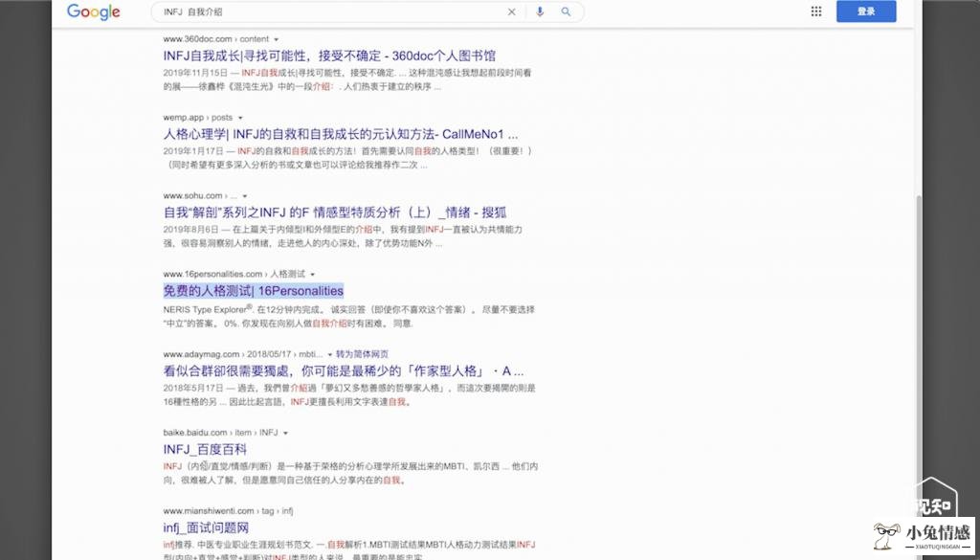Click the baike.baidu.com › item › INFJ URL
Screen dimensions: 980x560
point(221,433)
